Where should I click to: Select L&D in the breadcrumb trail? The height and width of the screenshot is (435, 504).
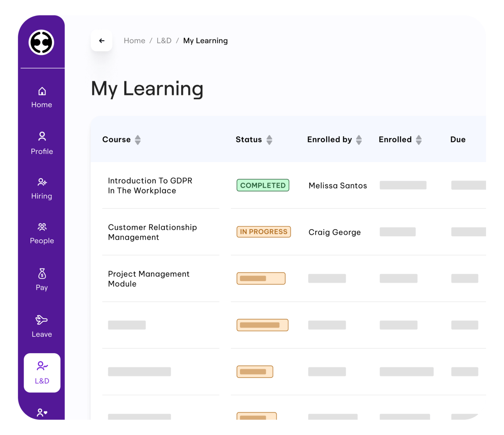(164, 40)
